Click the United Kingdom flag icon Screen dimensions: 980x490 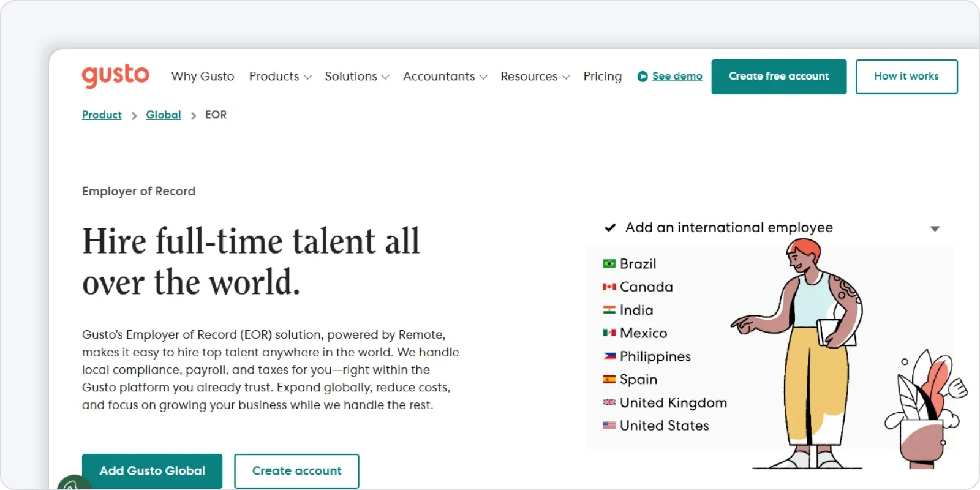click(609, 402)
